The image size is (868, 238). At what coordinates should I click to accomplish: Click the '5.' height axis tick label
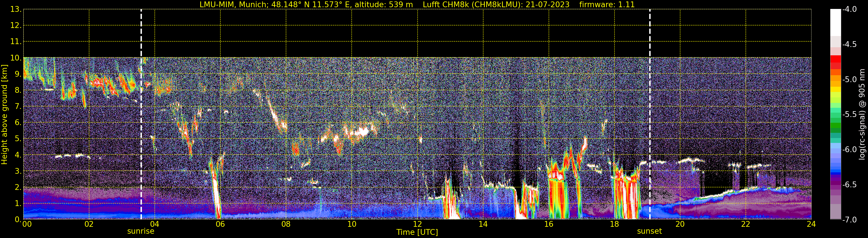point(18,139)
